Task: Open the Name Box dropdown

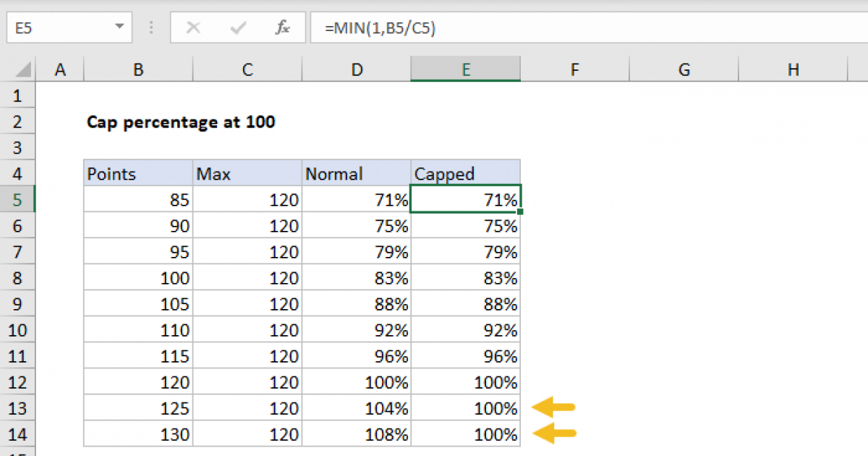Action: click(x=118, y=28)
